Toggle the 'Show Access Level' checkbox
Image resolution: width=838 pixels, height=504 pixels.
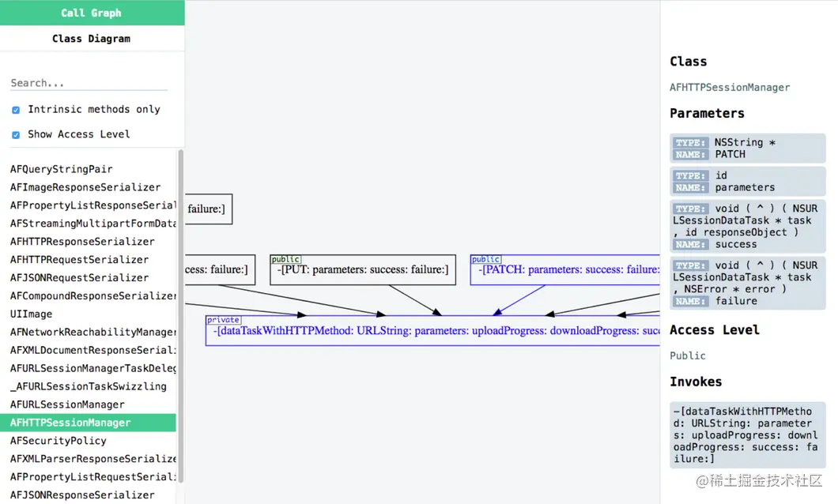coord(16,134)
